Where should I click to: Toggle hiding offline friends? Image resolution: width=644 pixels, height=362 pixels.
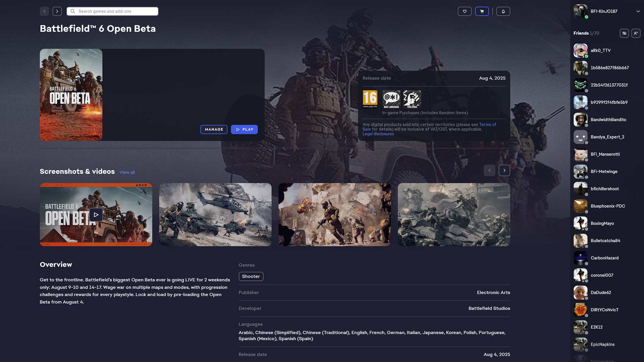[x=624, y=33]
